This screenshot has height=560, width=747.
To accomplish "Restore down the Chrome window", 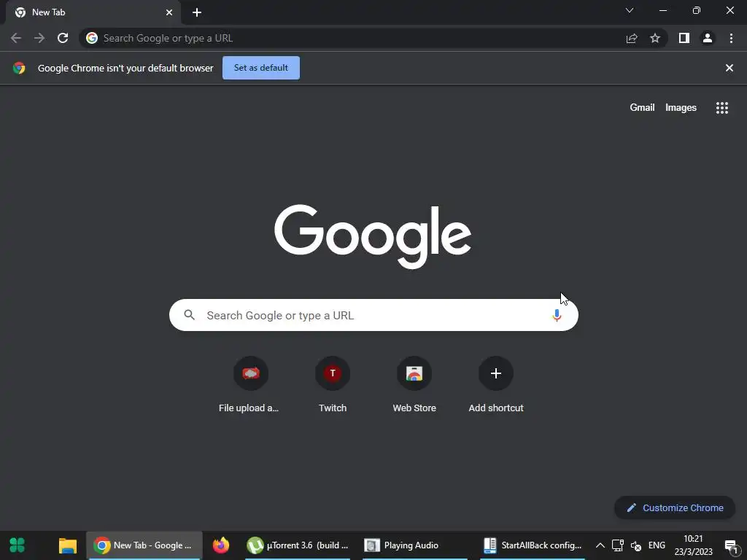I will point(697,10).
